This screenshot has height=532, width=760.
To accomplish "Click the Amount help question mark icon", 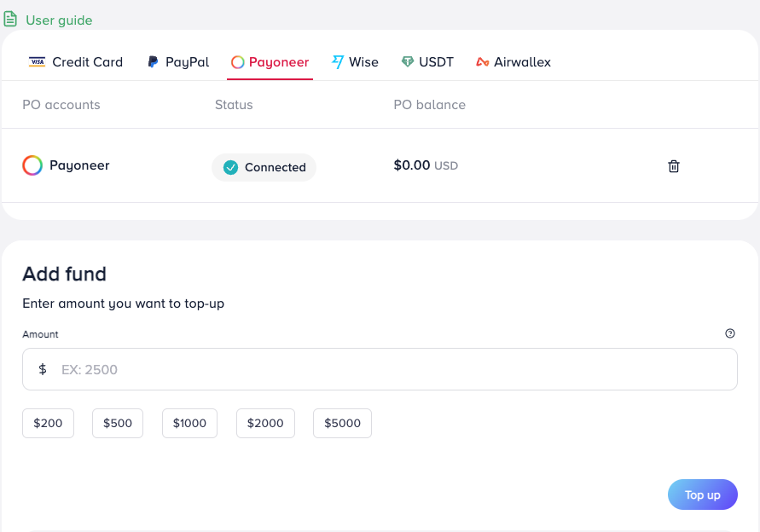I will [x=730, y=333].
